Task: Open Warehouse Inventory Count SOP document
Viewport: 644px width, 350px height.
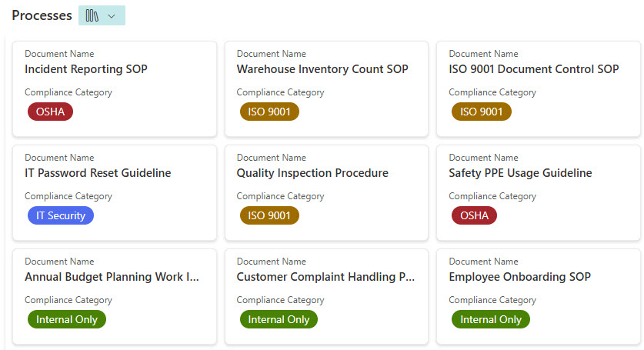Action: click(322, 69)
